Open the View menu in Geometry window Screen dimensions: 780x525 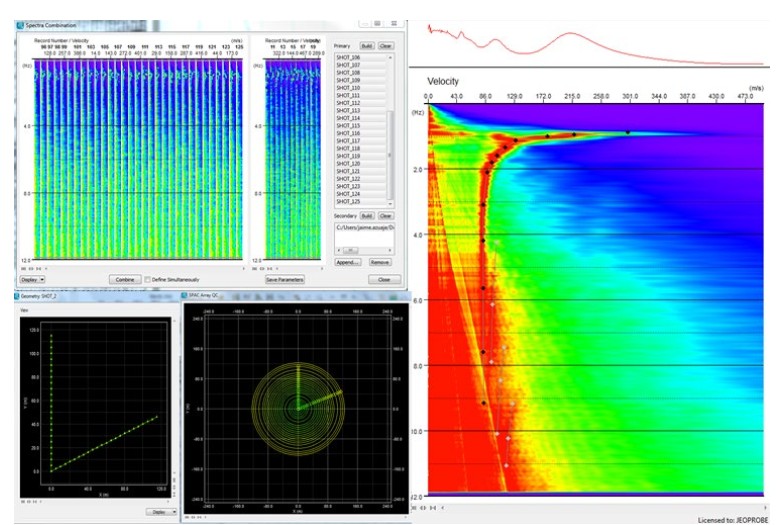24,310
